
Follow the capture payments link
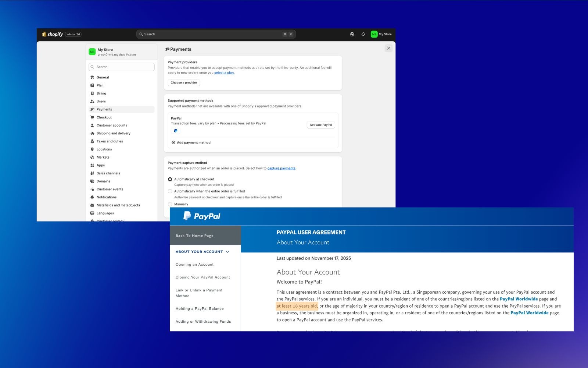click(x=281, y=168)
